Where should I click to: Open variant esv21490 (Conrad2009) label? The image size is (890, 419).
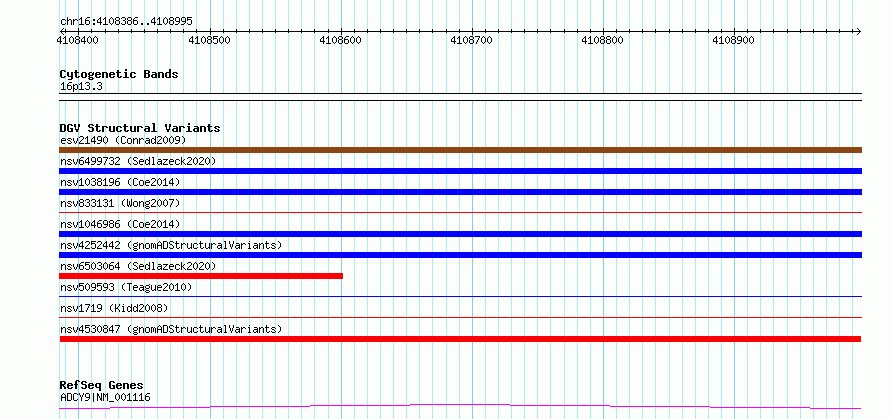123,140
